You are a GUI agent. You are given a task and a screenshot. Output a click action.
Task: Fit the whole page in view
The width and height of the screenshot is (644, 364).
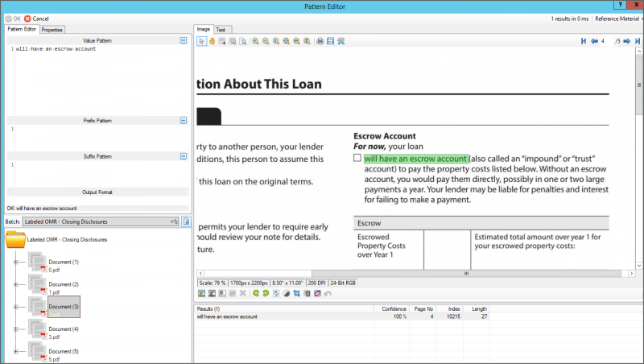pos(287,41)
